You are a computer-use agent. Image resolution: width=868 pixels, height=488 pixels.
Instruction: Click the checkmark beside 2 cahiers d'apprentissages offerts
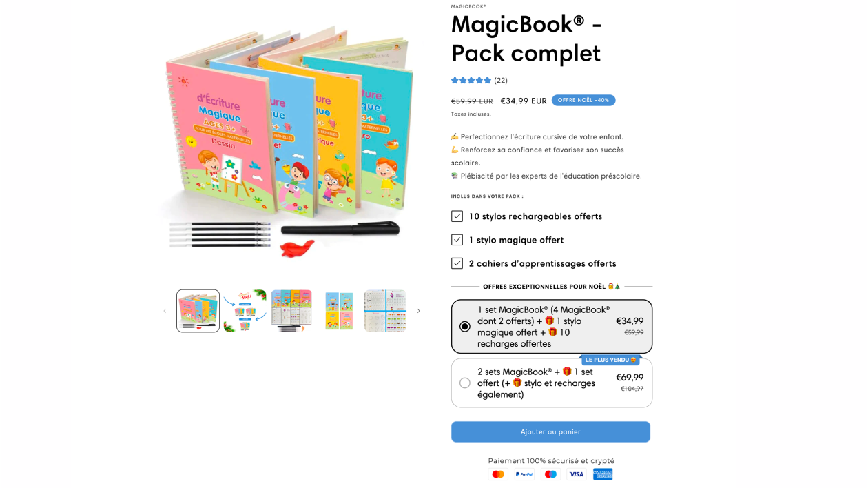click(457, 263)
